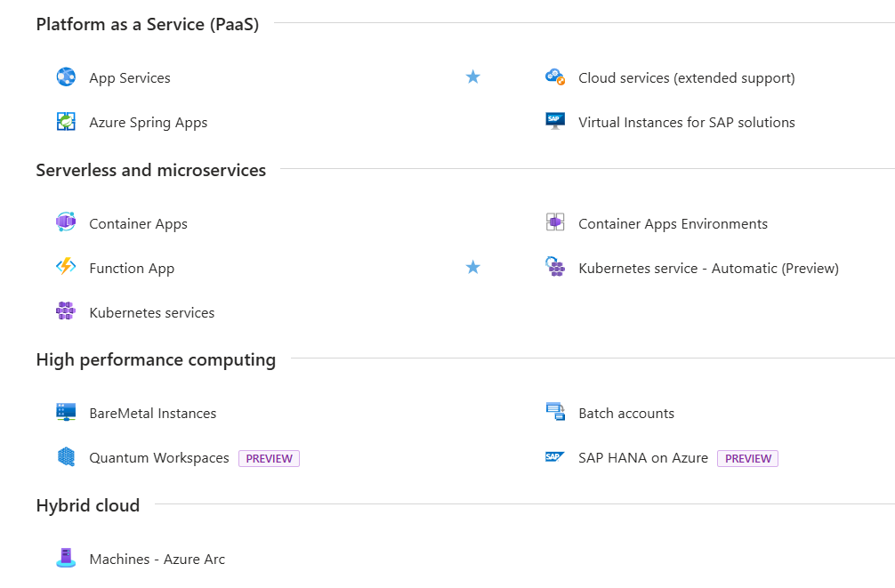Open Virtual Instances for SAP solutions
This screenshot has width=895, height=588.
coord(687,123)
